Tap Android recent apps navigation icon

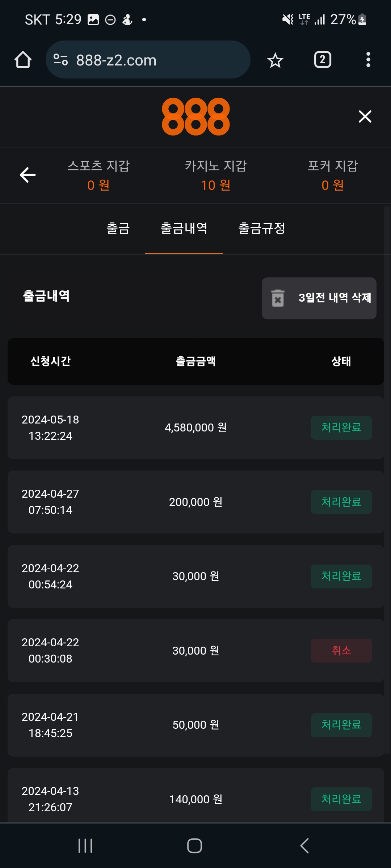[x=85, y=846]
